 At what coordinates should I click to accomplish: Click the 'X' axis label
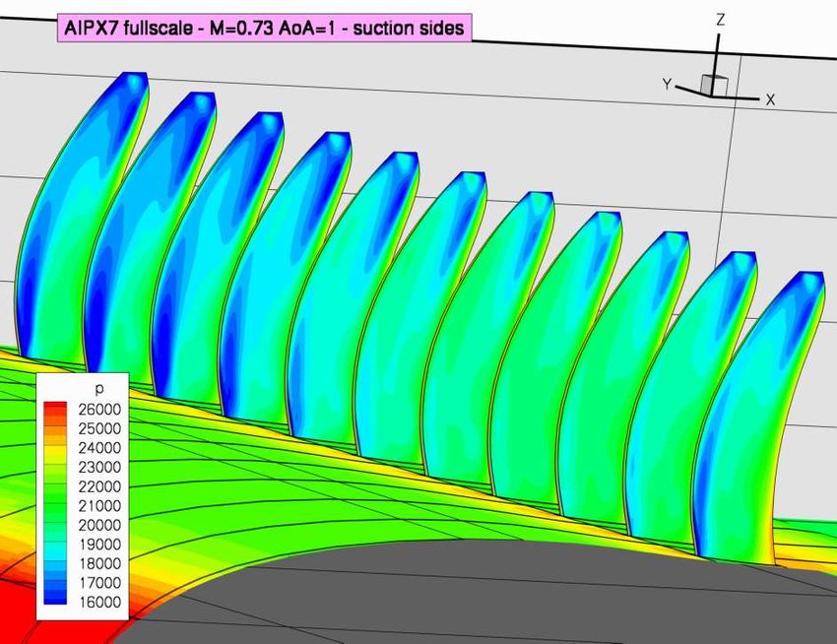pyautogui.click(x=770, y=99)
